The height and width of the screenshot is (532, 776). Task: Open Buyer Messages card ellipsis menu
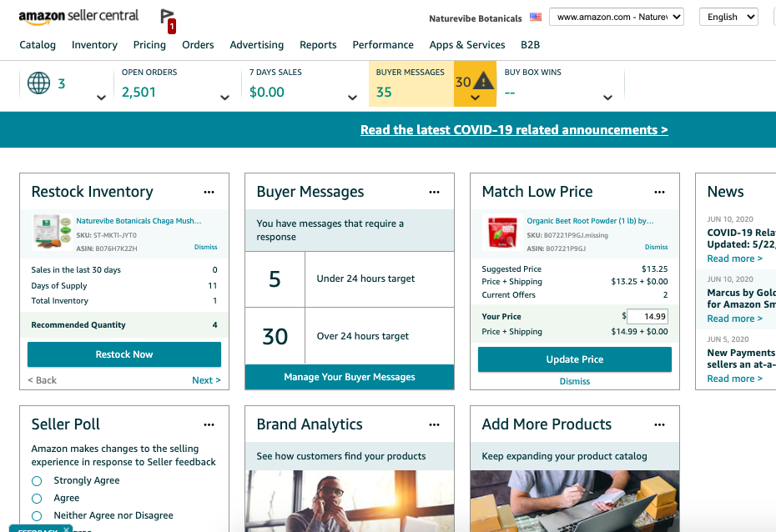pos(434,192)
